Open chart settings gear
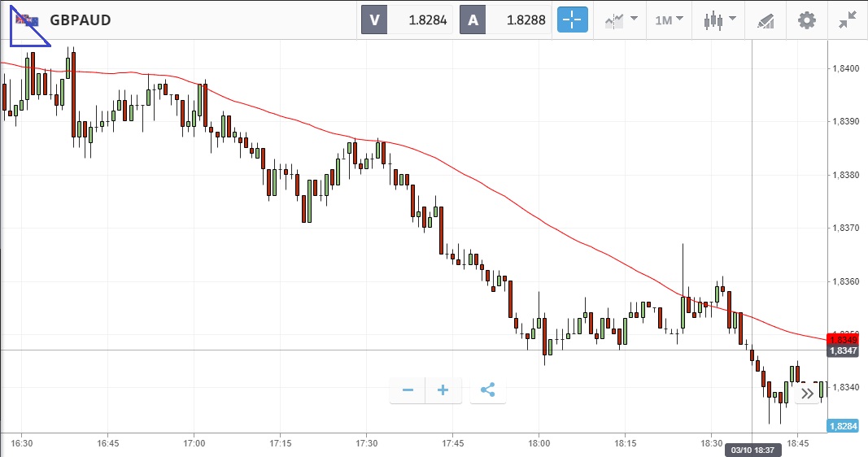The width and height of the screenshot is (868, 457). coord(806,20)
